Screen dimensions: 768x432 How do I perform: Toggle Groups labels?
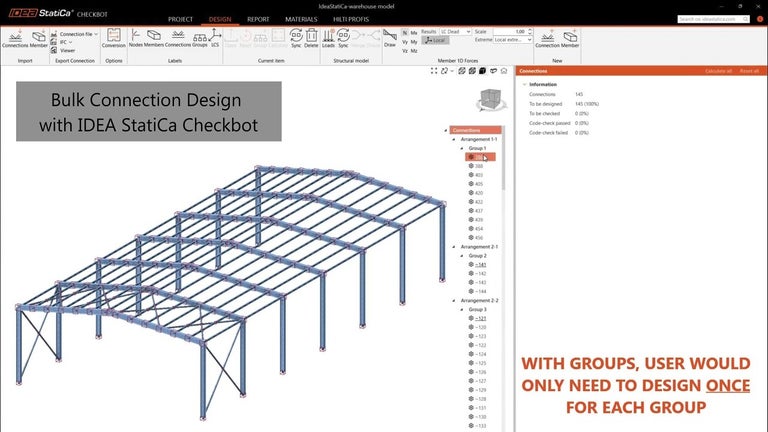point(200,39)
